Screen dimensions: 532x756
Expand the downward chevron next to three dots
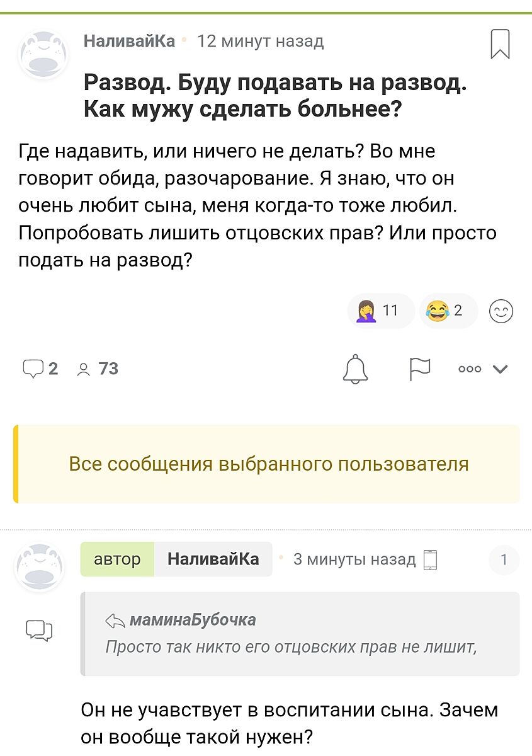pos(501,369)
